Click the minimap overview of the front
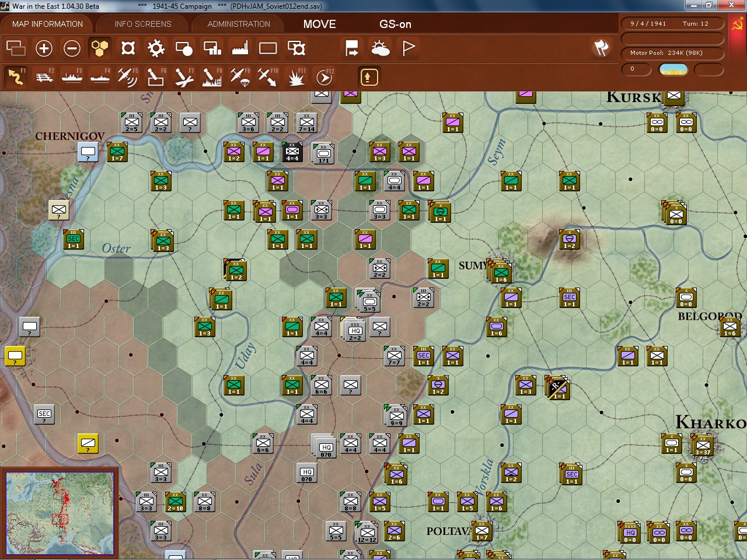This screenshot has width=747, height=560. (x=60, y=513)
